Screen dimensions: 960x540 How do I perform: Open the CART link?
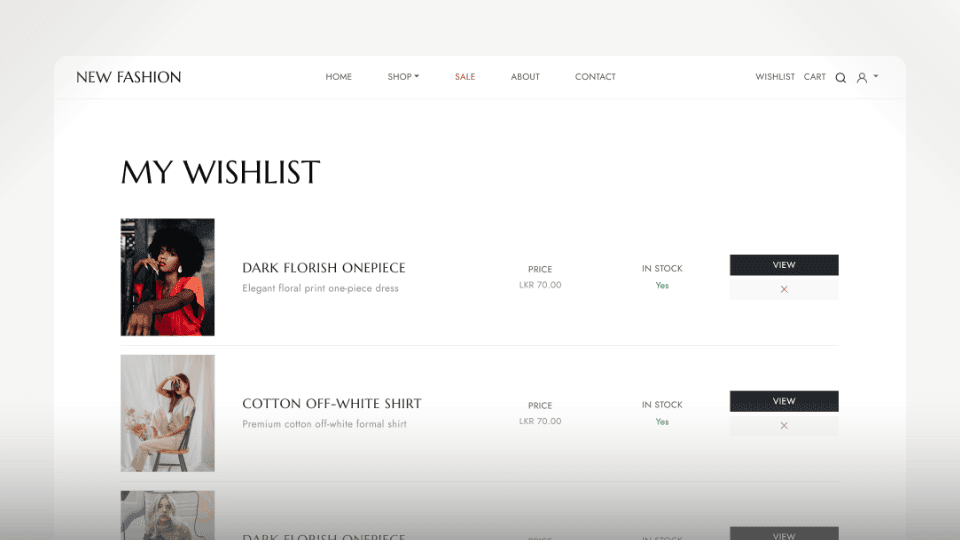814,77
